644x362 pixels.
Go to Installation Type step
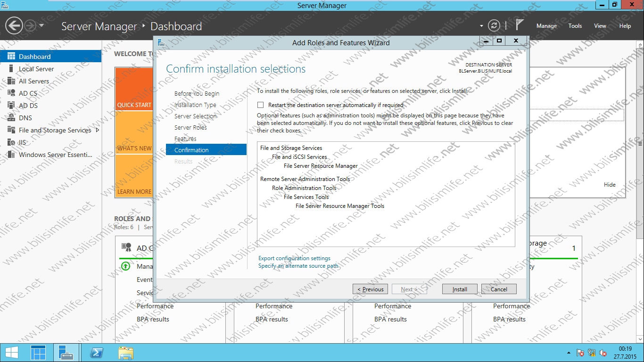point(195,105)
